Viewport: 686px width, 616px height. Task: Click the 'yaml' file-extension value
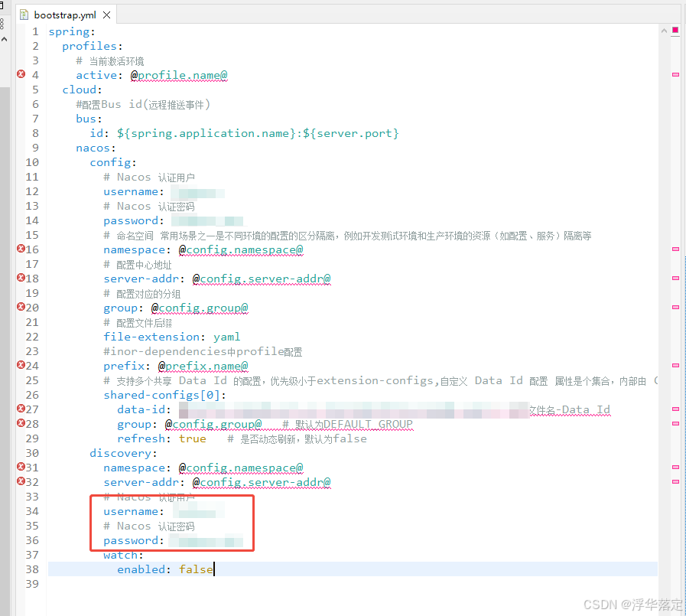coord(226,337)
